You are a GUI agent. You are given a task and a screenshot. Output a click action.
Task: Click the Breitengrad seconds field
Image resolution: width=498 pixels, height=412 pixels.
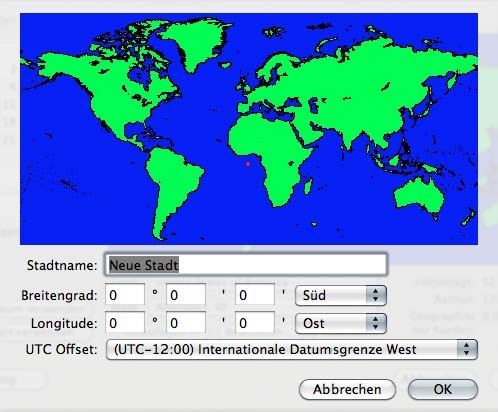tap(255, 294)
